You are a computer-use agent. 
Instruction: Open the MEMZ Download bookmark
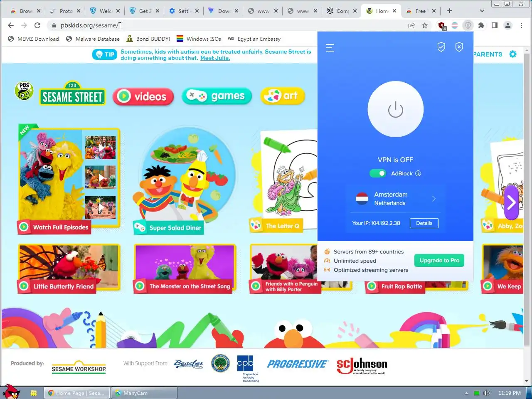[x=33, y=39]
